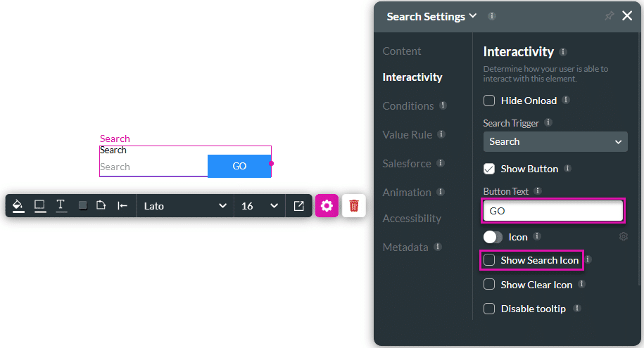Click the blue GO button on canvas
The height and width of the screenshot is (348, 644).
(239, 166)
